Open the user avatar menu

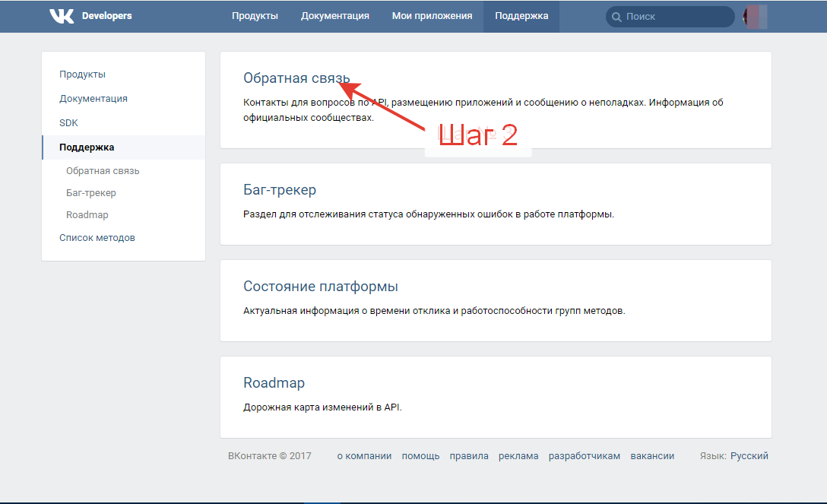(755, 17)
